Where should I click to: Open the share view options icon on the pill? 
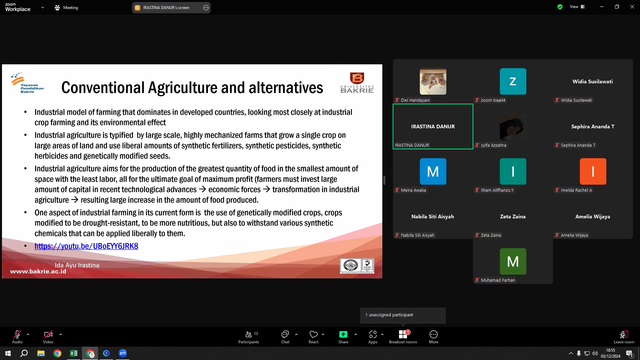coord(206,7)
